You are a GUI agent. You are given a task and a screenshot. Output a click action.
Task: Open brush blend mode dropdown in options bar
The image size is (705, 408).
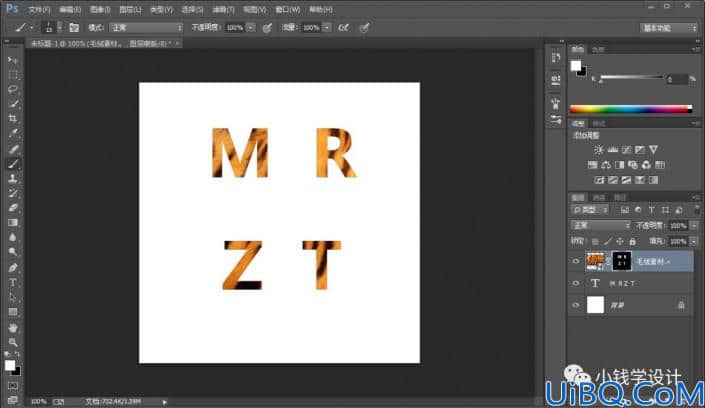coord(146,28)
